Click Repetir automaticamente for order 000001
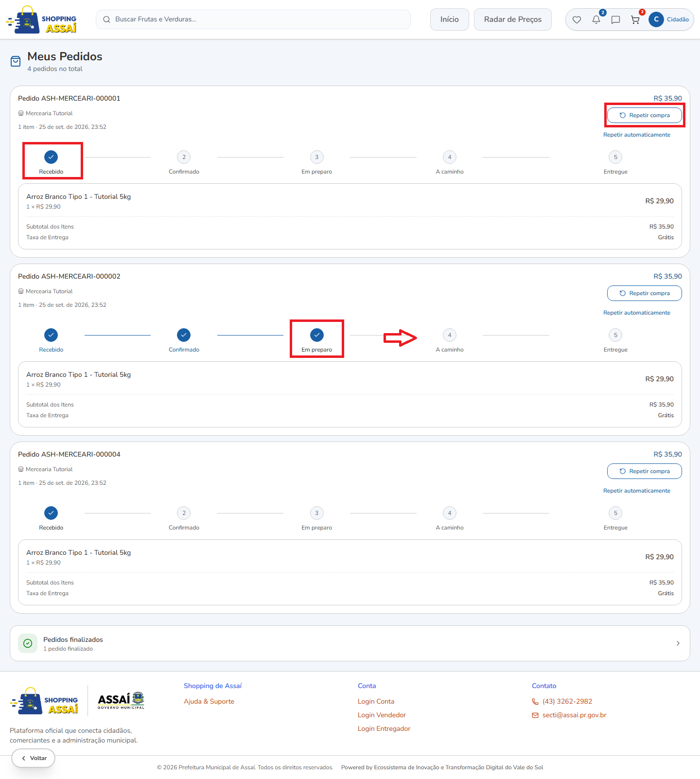This screenshot has height=779, width=700. (637, 135)
